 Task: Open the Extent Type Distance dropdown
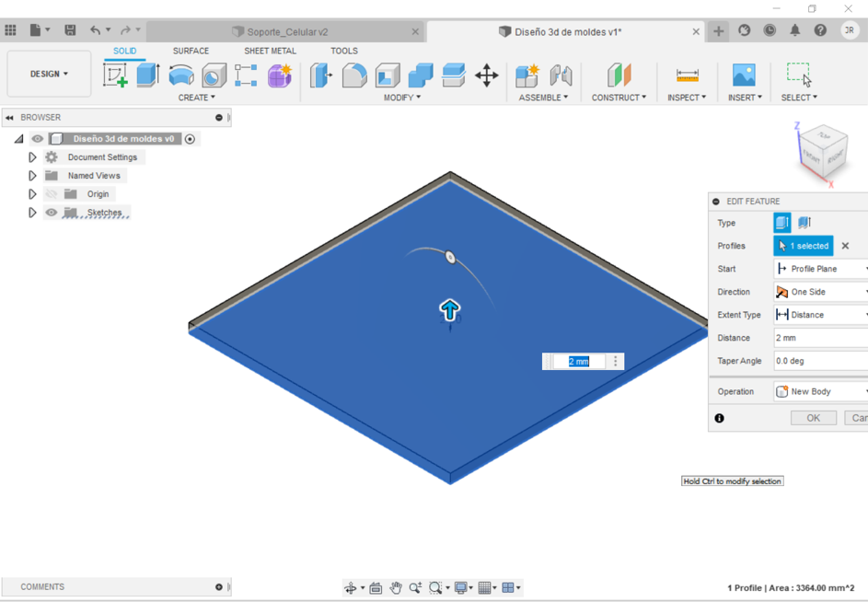820,315
